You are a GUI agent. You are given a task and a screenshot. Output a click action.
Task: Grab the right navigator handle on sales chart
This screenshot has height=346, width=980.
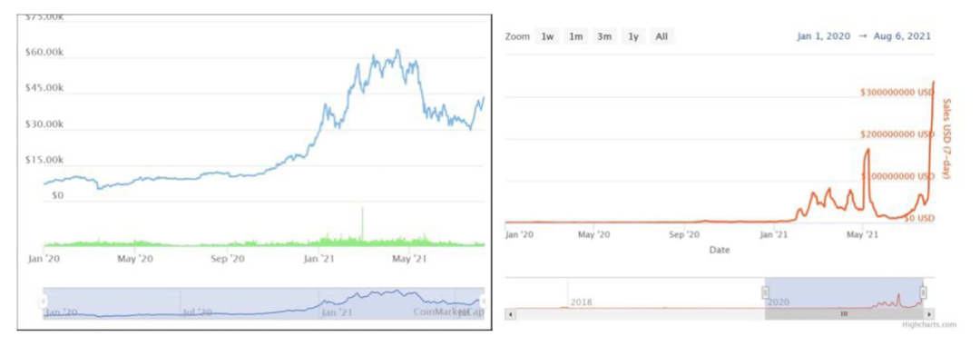(923, 292)
